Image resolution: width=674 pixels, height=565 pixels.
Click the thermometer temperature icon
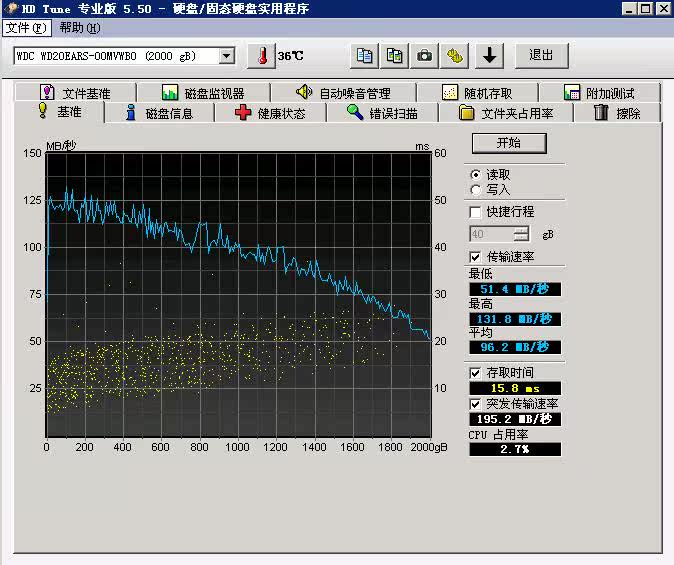coord(262,55)
